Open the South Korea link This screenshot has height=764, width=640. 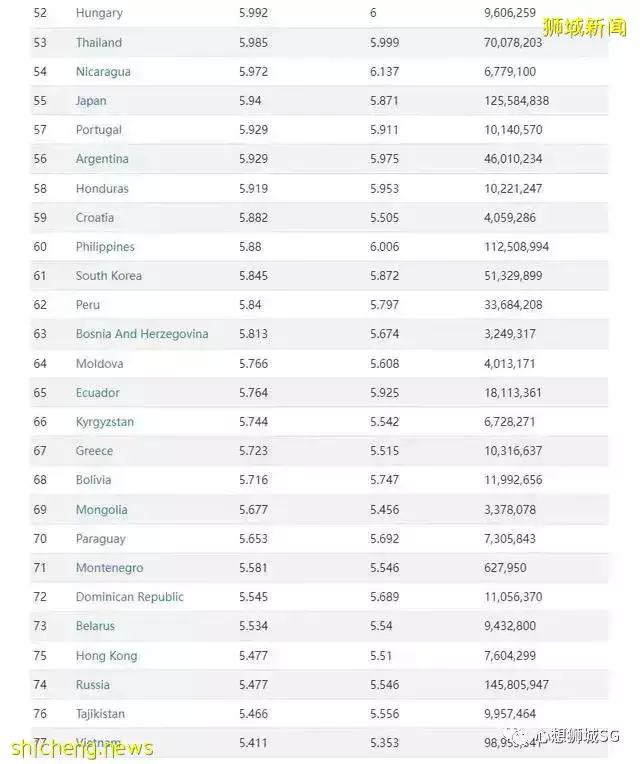109,275
